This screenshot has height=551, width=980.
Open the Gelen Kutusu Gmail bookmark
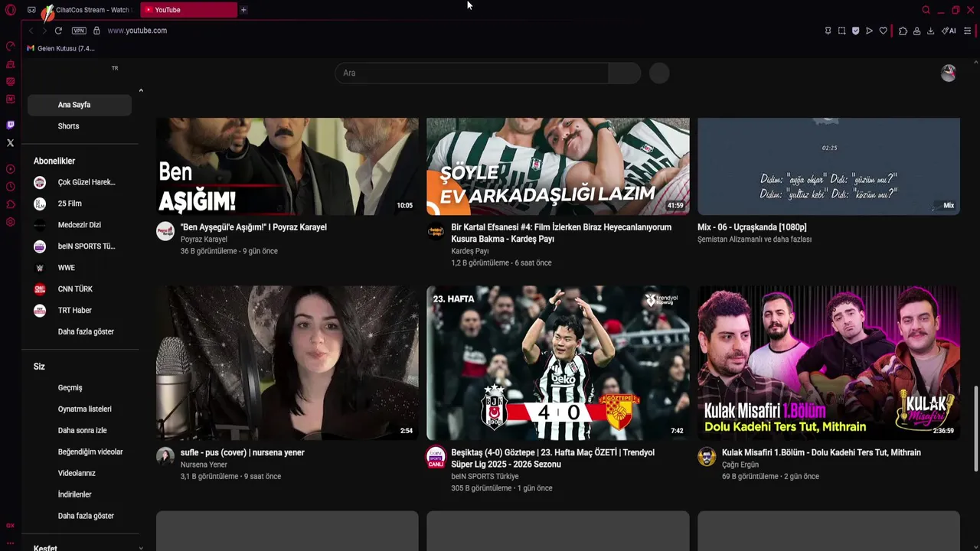pyautogui.click(x=60, y=48)
